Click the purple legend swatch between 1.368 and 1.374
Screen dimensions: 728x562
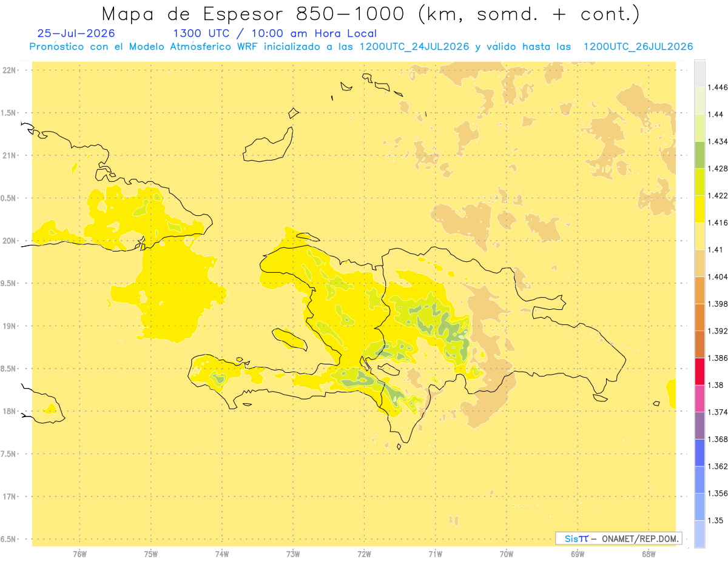pyautogui.click(x=699, y=426)
